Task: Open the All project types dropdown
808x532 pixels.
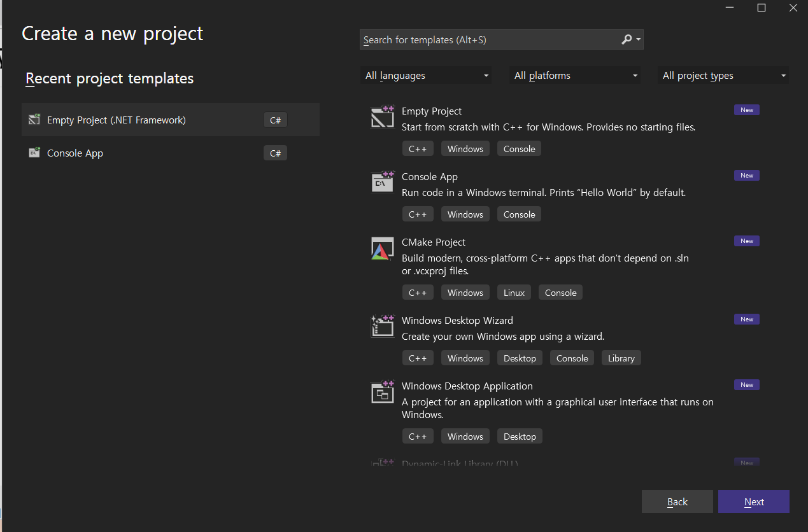Action: point(723,75)
